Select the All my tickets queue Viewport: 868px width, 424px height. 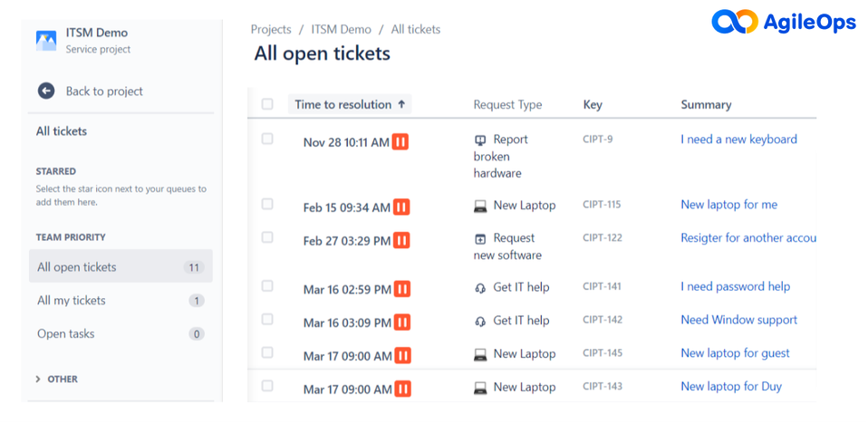pos(72,301)
